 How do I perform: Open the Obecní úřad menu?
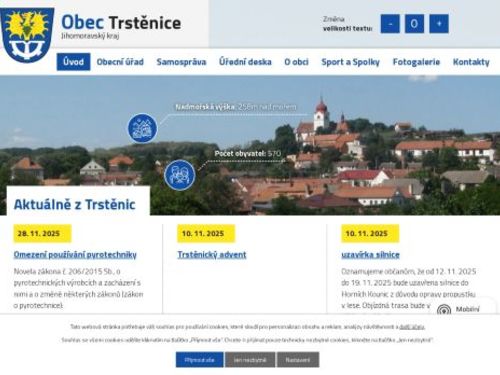120,62
